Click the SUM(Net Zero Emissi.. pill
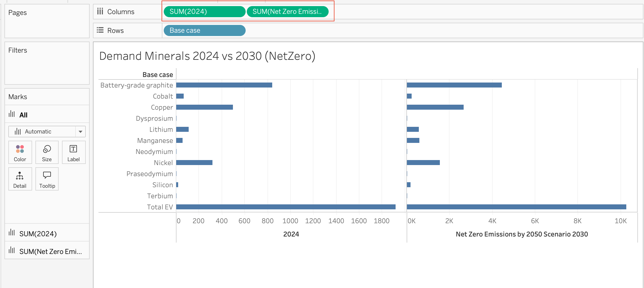 pyautogui.click(x=287, y=12)
